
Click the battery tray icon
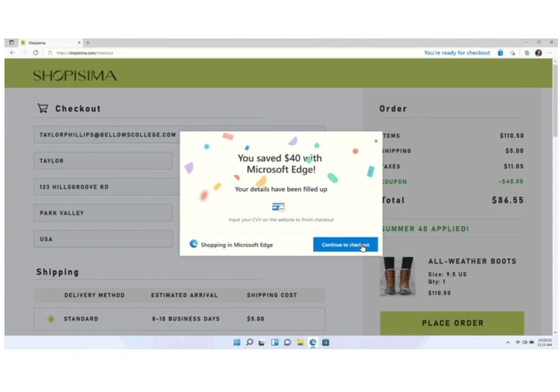coord(532,342)
